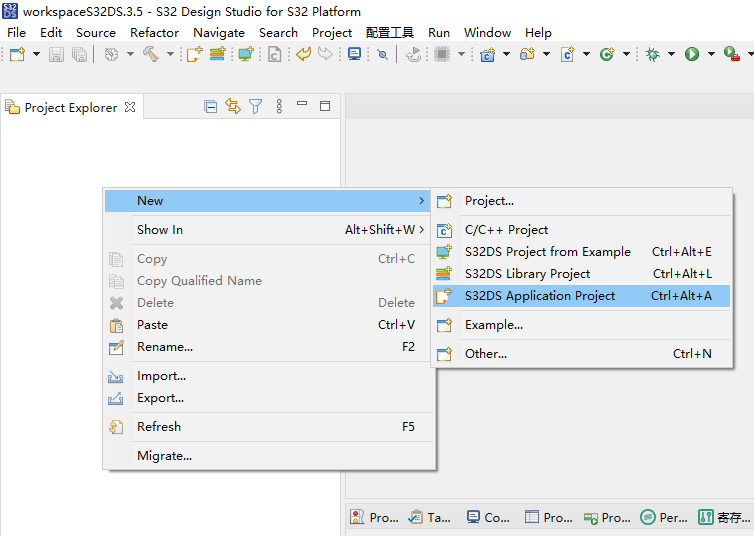754x536 pixels.
Task: Click the new C/C++ project folder icon
Action: pyautogui.click(x=487, y=54)
